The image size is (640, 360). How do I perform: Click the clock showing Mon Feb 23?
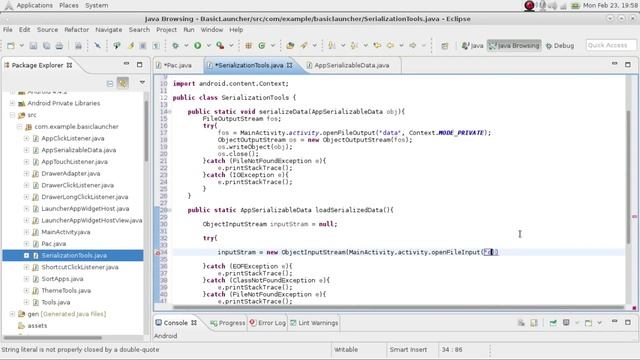point(610,5)
